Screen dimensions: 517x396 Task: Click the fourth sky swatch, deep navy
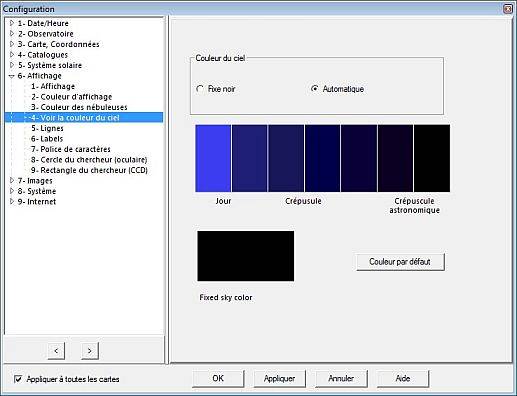point(322,158)
